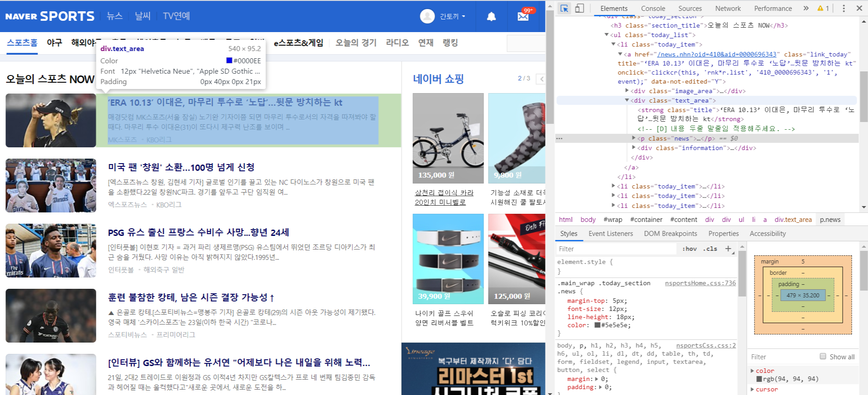Click the ellipsis beside the p.news row

pyautogui.click(x=560, y=138)
